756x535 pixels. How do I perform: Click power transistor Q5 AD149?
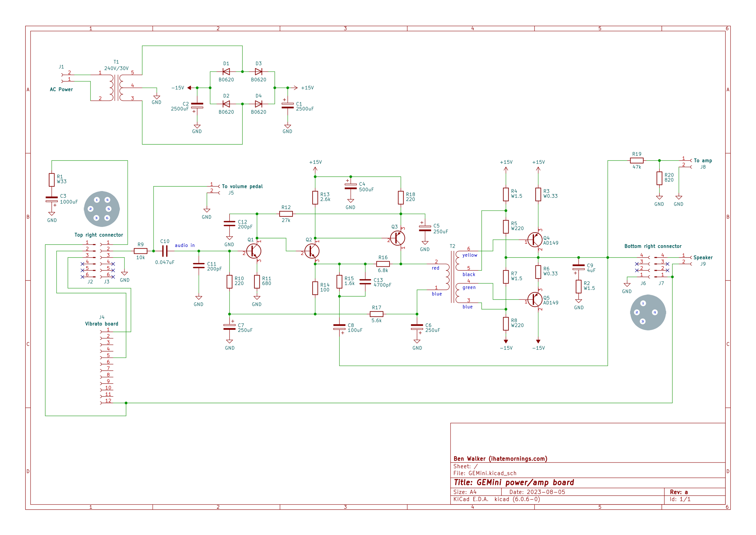click(535, 299)
